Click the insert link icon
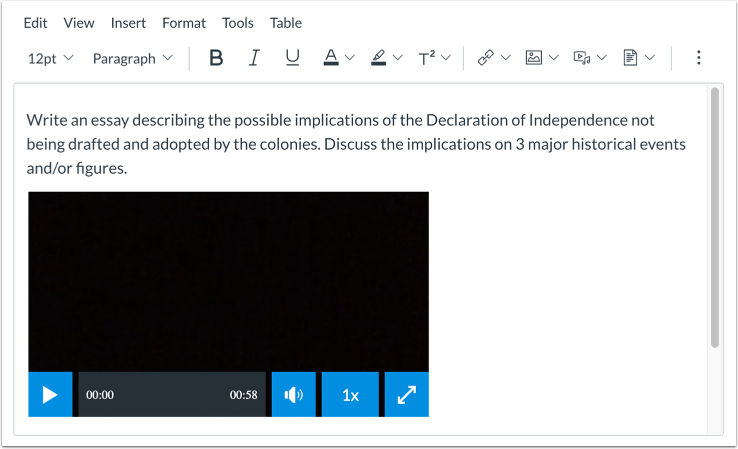This screenshot has height=449, width=738. (x=485, y=57)
